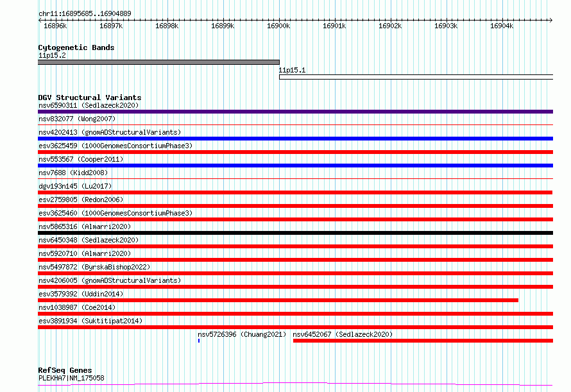The height and width of the screenshot is (392, 571).
Task: Open variant nsv4202413 (gnomADStructuralVariants) label
Action: [x=110, y=132]
